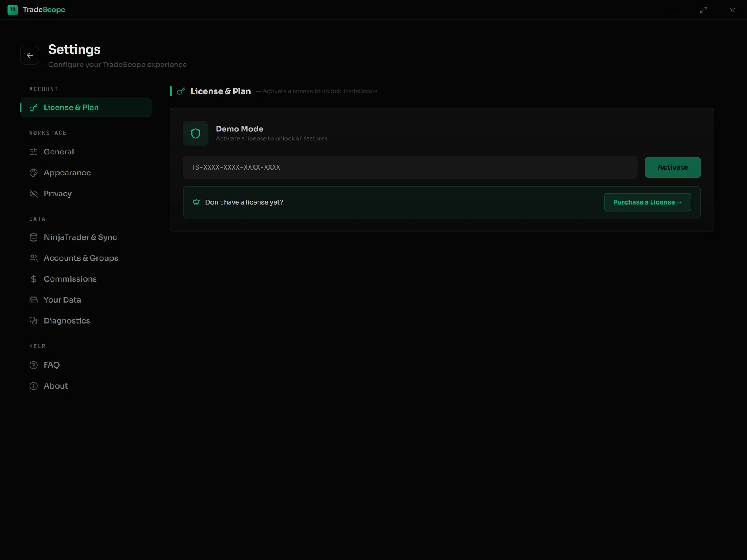Open the License & Plan settings section
The height and width of the screenshot is (560, 747).
[x=86, y=108]
